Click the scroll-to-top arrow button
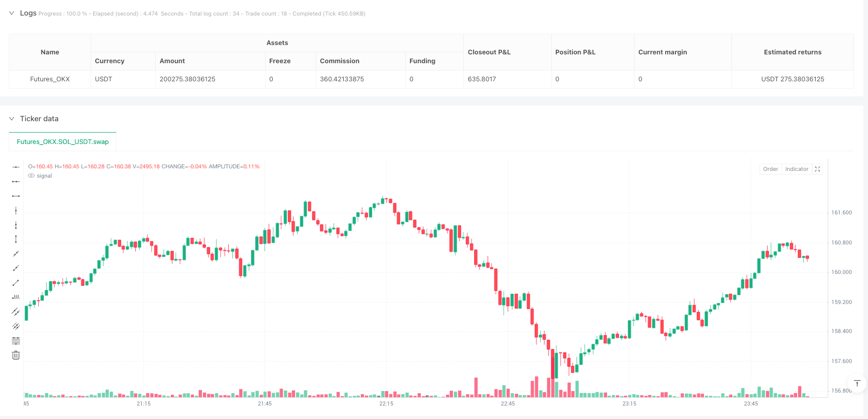The height and width of the screenshot is (419, 868). pyautogui.click(x=857, y=383)
